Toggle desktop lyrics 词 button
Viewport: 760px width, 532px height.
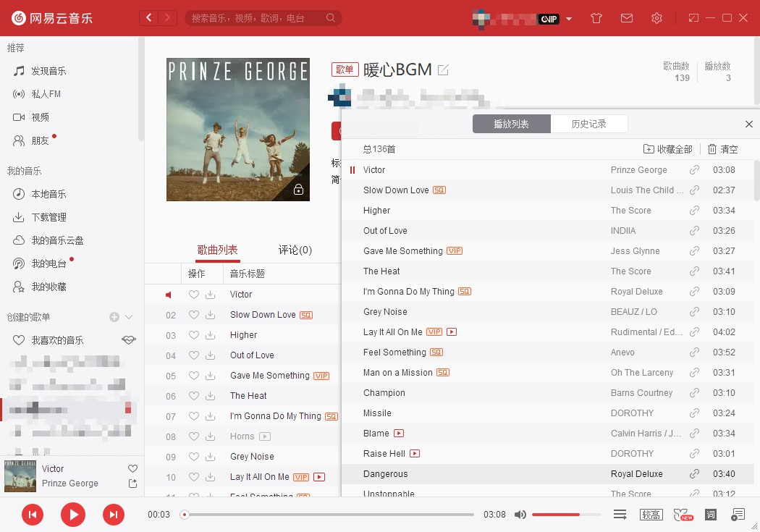click(x=711, y=515)
